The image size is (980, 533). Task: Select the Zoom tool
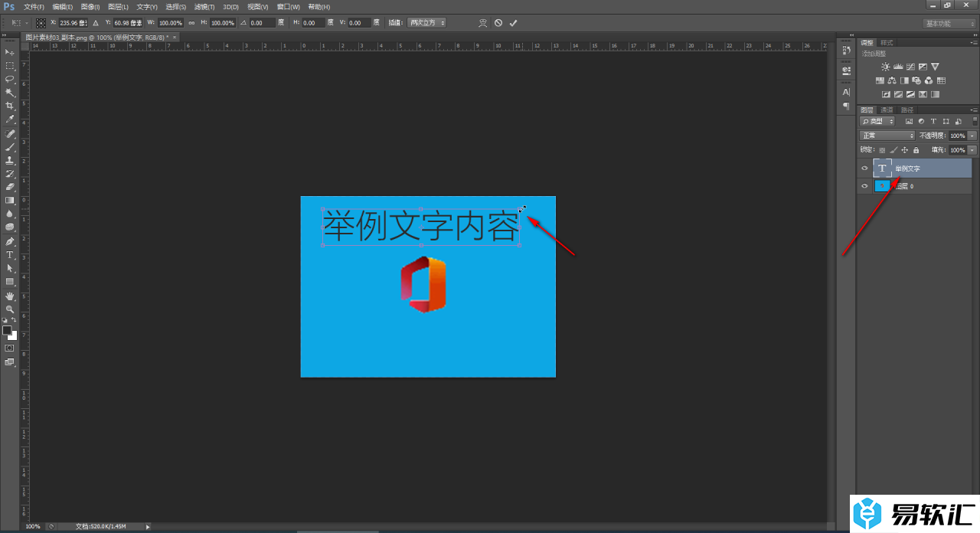[x=10, y=309]
